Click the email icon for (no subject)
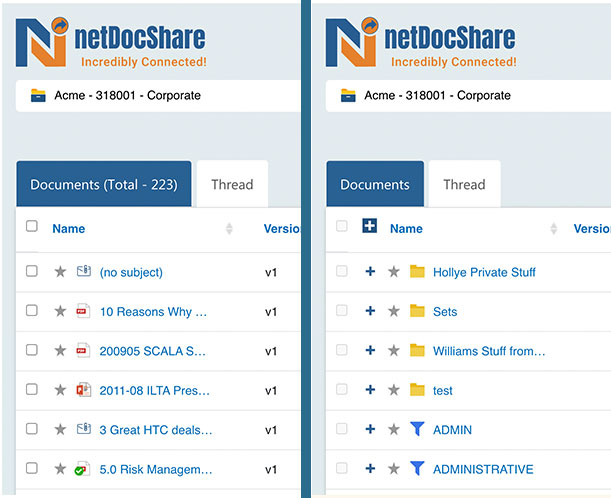The width and height of the screenshot is (611, 498). coord(84,271)
